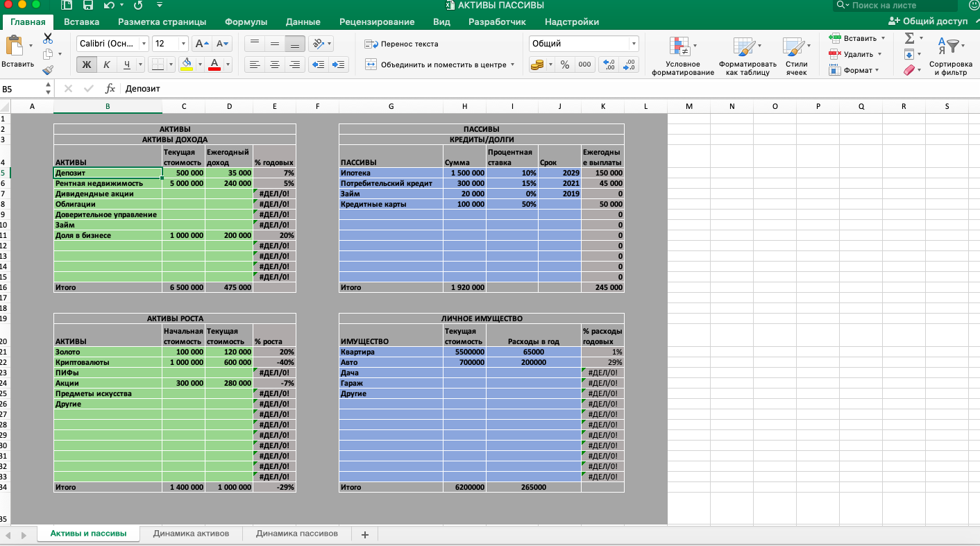This screenshot has width=980, height=546.
Task: Click the Undo arrow icon
Action: tap(108, 6)
